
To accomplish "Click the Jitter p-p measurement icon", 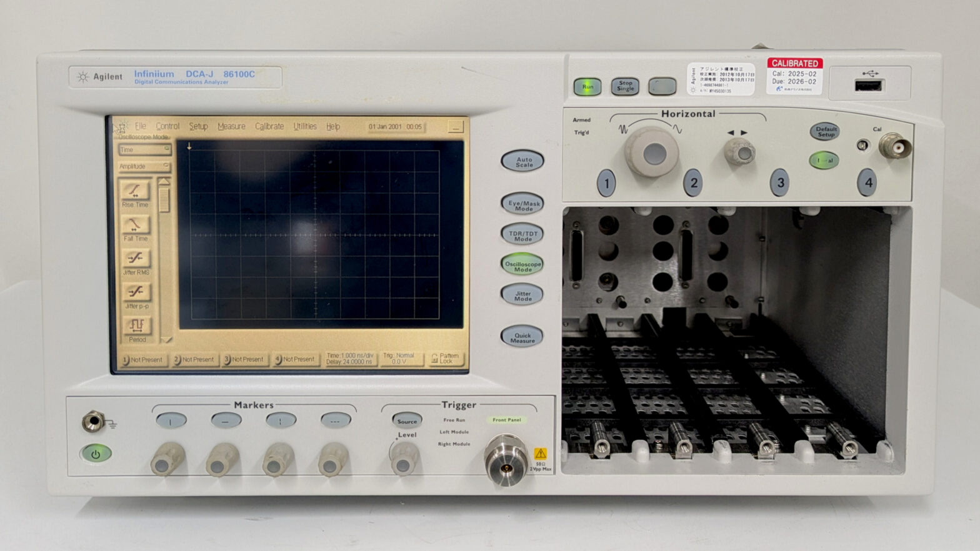I will coord(136,292).
